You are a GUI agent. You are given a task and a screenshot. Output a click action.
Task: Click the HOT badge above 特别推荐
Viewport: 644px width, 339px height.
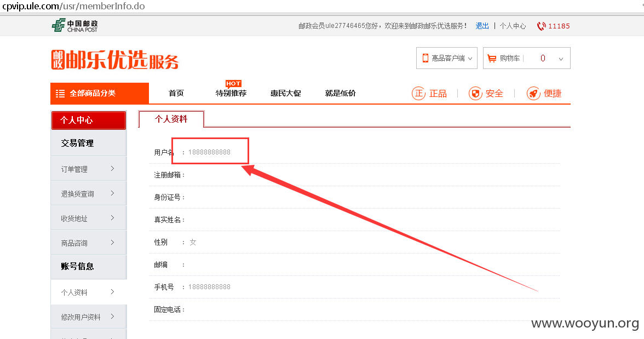tap(233, 83)
